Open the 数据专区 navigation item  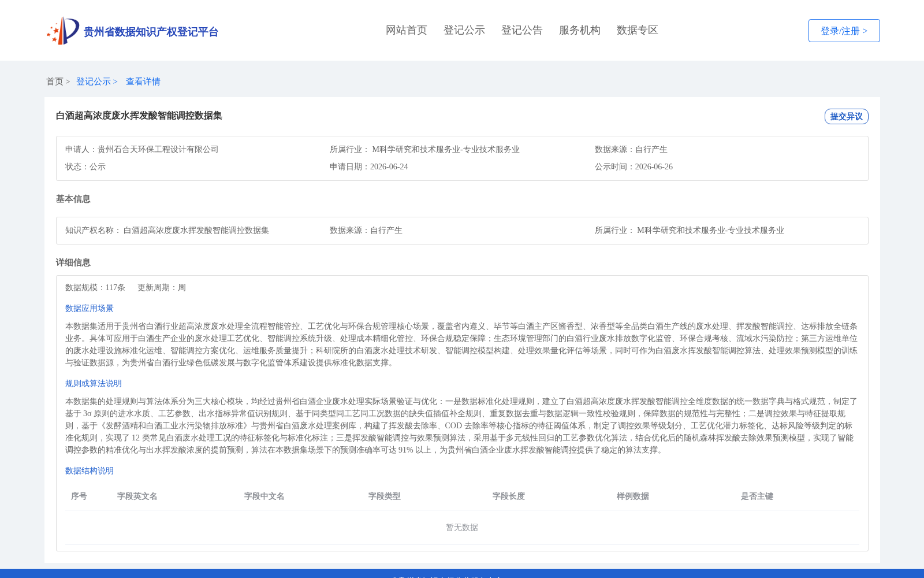point(638,30)
